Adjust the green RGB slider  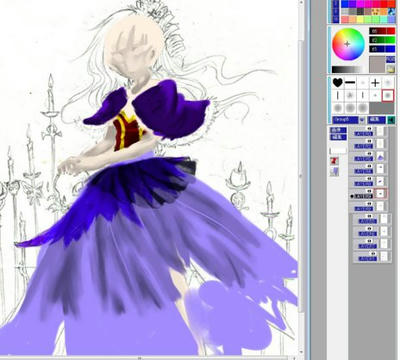point(382,40)
